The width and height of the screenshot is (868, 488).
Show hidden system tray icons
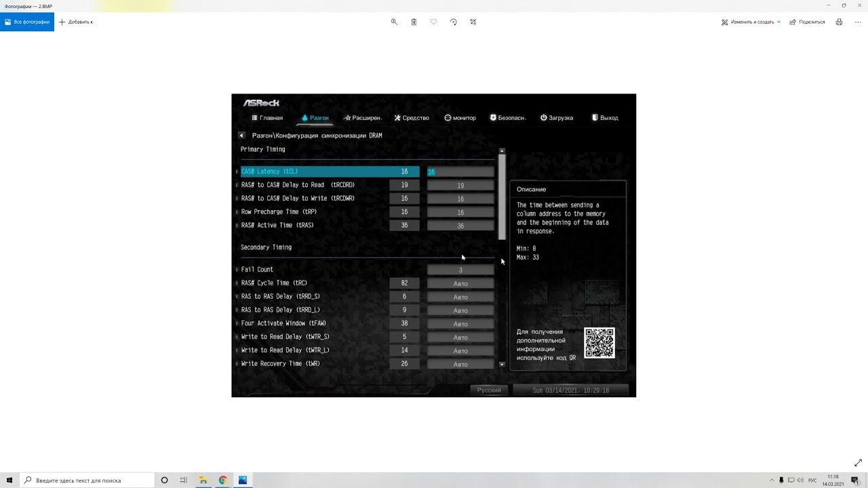tap(772, 480)
